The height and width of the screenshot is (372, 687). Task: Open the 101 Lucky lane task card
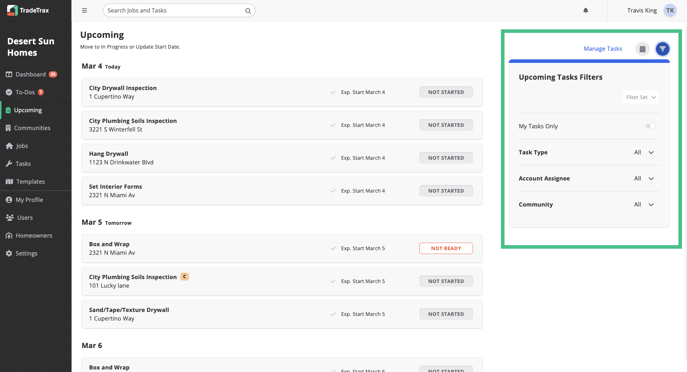tap(282, 281)
